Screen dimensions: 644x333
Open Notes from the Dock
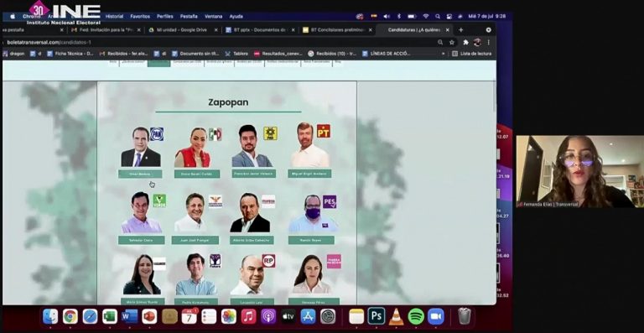tap(356, 316)
